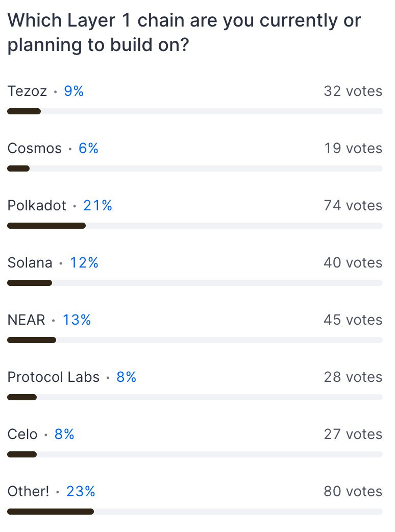The image size is (395, 532).
Task: Select the Cosmos 6% percentage
Action: pos(88,148)
